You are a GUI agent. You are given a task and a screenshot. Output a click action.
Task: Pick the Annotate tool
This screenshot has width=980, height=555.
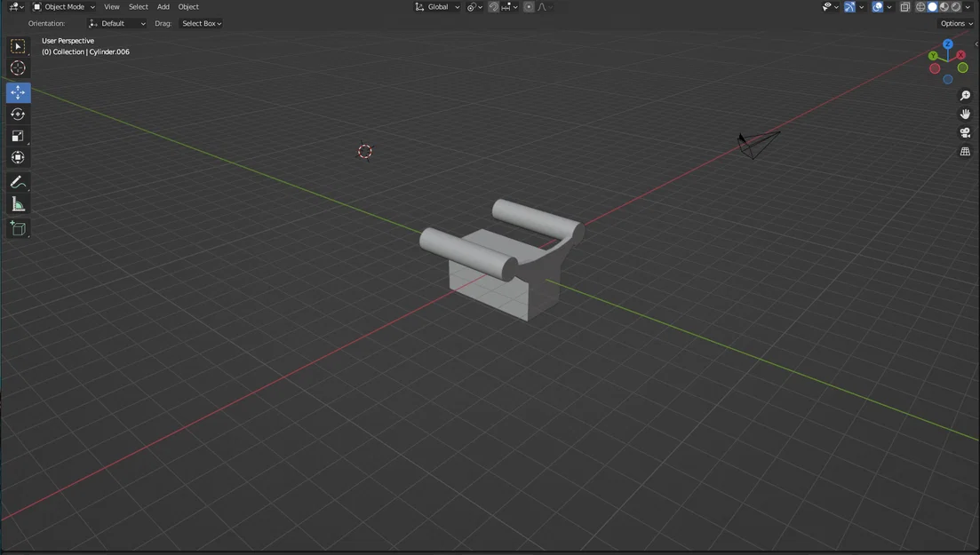click(x=17, y=181)
